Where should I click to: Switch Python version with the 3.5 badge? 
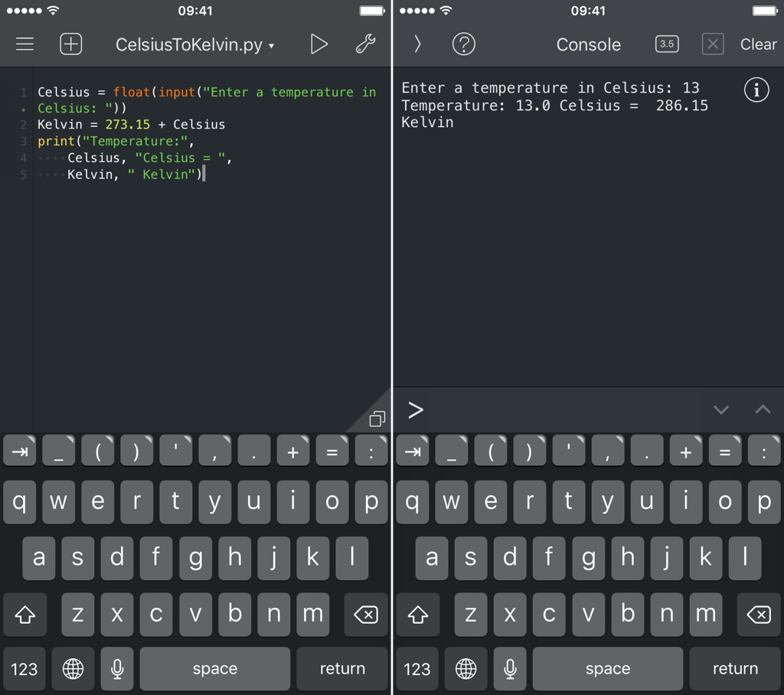point(667,44)
